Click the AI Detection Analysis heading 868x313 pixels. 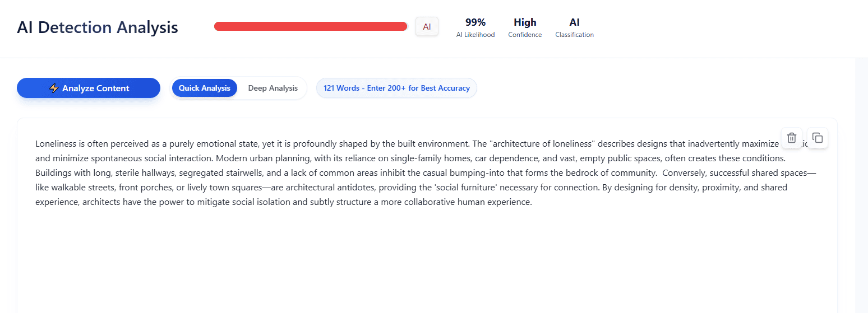[x=98, y=27]
